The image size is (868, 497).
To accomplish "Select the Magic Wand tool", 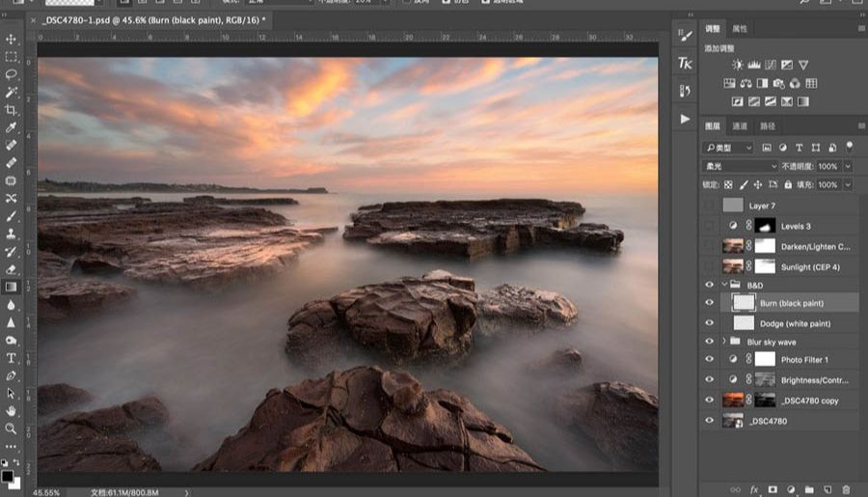I will (x=11, y=93).
